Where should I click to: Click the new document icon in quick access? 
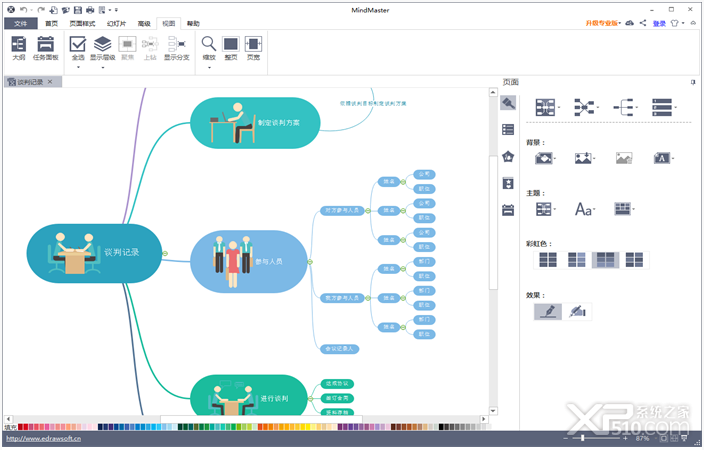click(53, 9)
